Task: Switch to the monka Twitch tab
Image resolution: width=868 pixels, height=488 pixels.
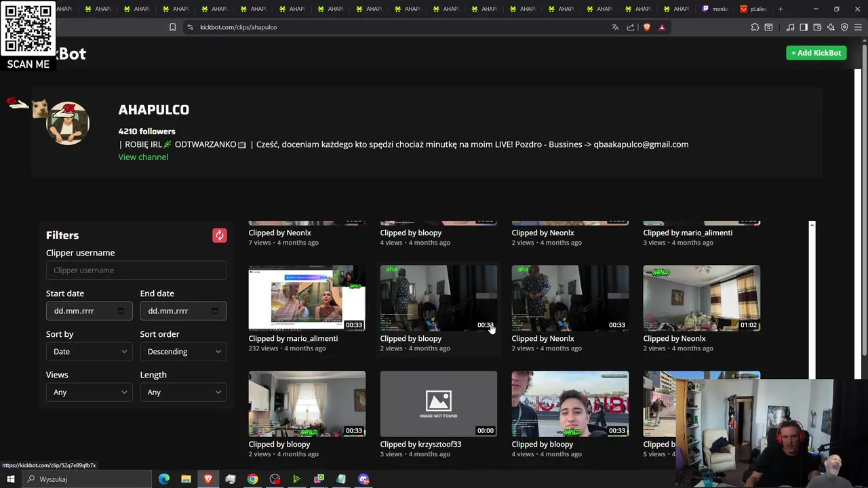Action: coord(717,9)
